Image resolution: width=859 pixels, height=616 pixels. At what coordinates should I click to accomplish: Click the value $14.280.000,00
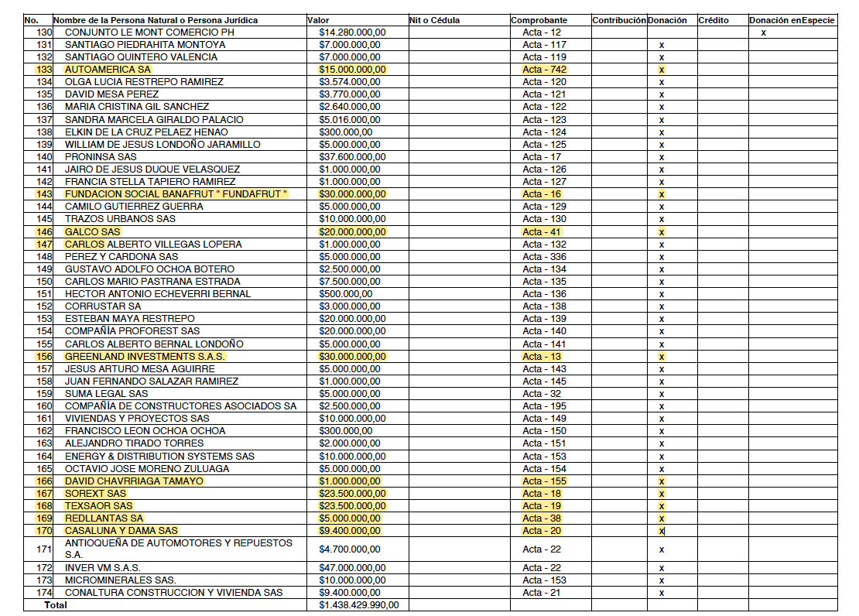352,33
